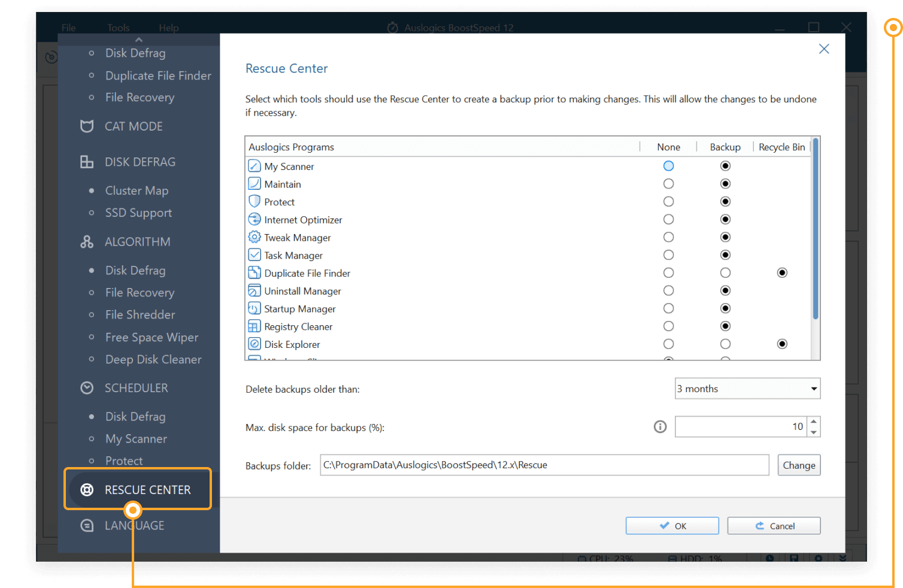903x588 pixels.
Task: Open File Shredder settings
Action: [140, 315]
